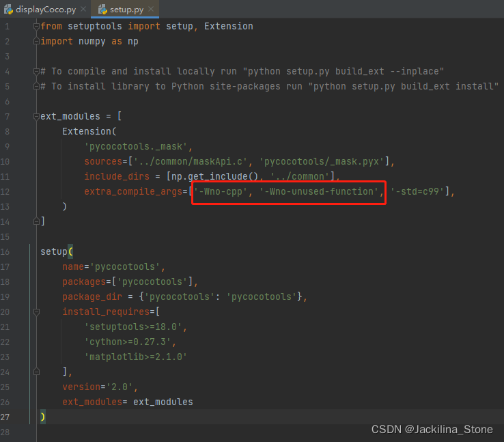Click on 'install_requires' keyword
Screen dimensions: 504x442
point(106,312)
